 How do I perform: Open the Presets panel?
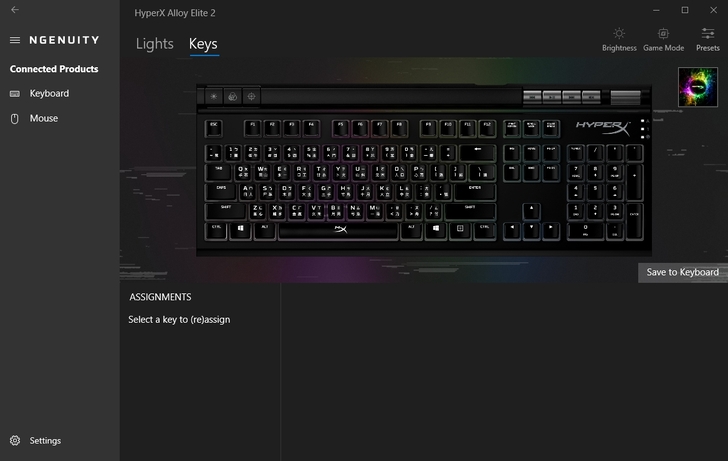708,39
